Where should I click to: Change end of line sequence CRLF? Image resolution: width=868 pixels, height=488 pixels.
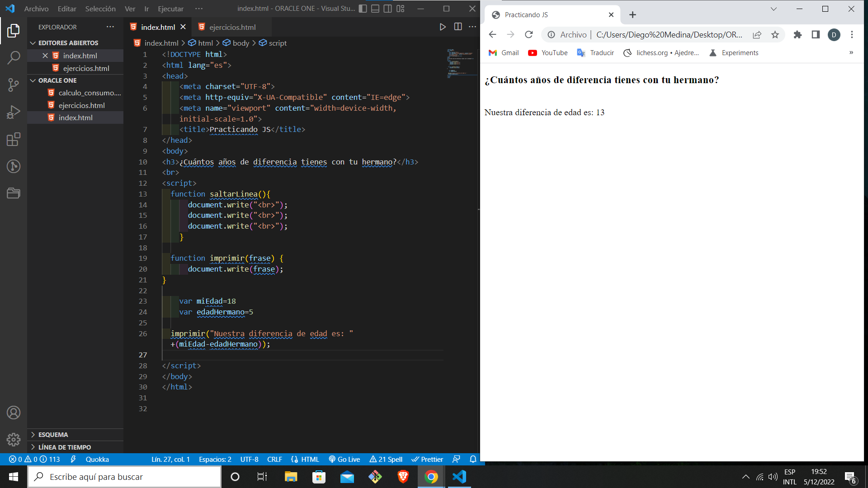(274, 459)
